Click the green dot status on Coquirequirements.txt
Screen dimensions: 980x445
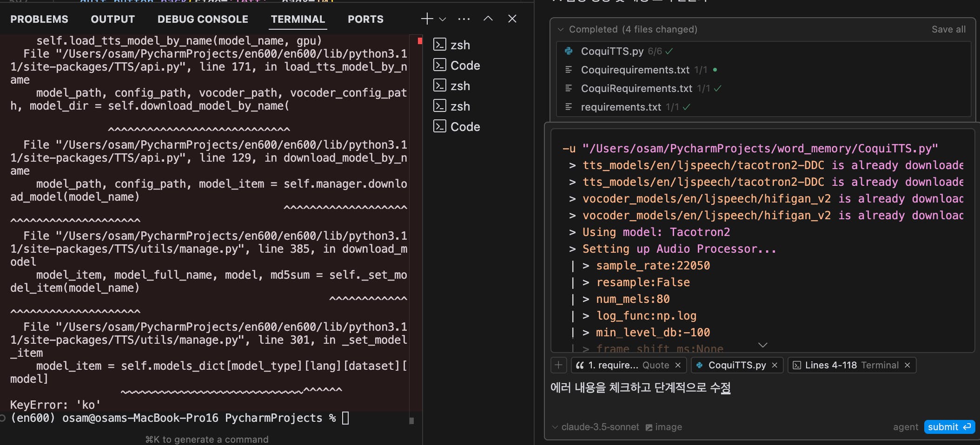click(715, 70)
